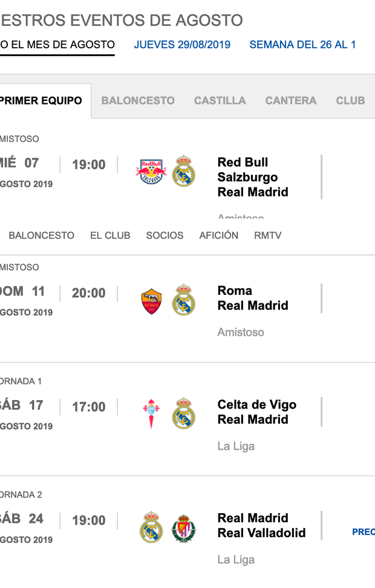Viewport: 375px width, 588px height.
Task: Click Real Madrid crest in Salzburg match
Action: click(x=183, y=171)
